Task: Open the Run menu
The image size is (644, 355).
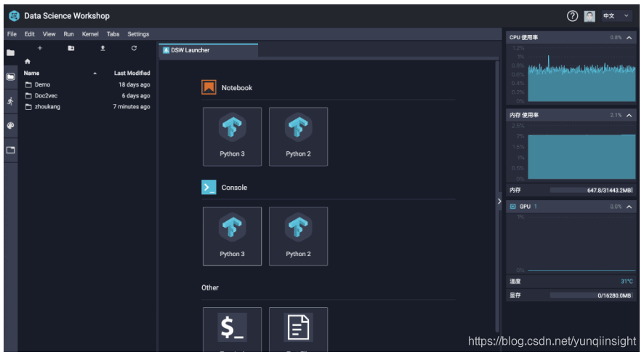Action: (x=68, y=34)
